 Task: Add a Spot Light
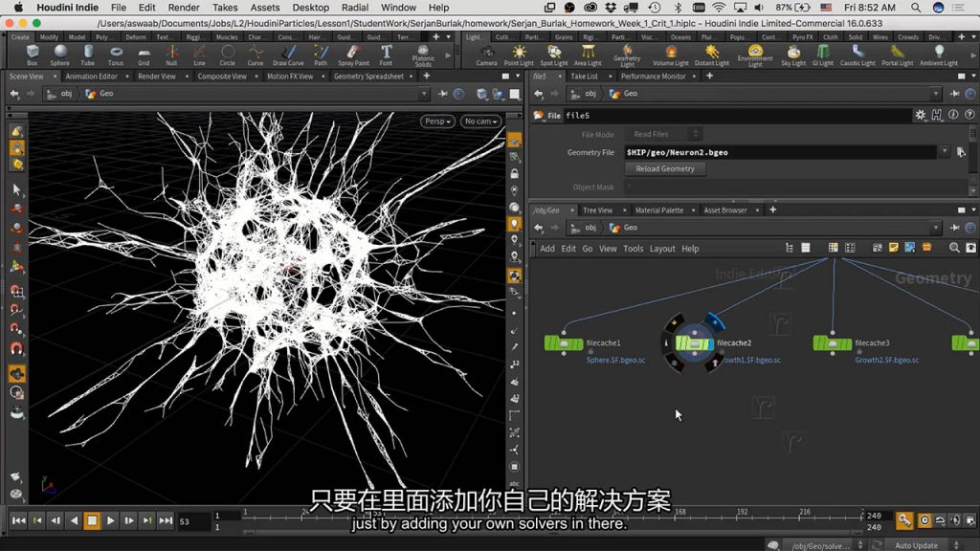point(554,55)
